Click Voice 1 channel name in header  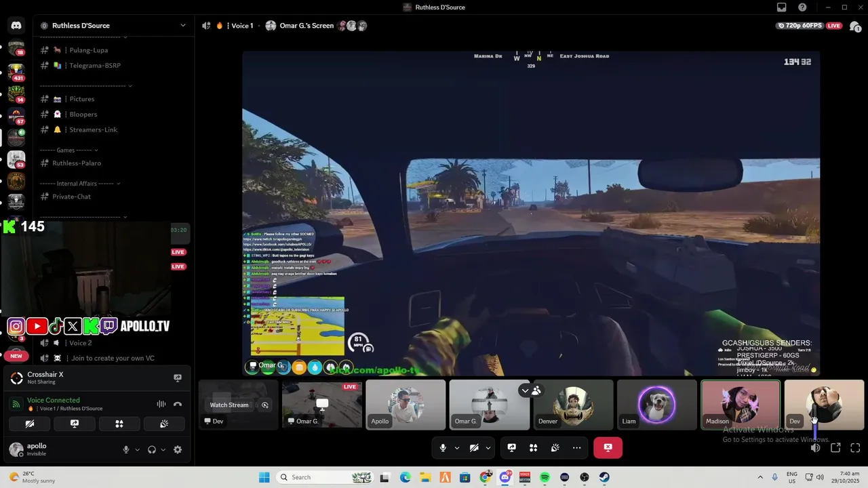[242, 26]
